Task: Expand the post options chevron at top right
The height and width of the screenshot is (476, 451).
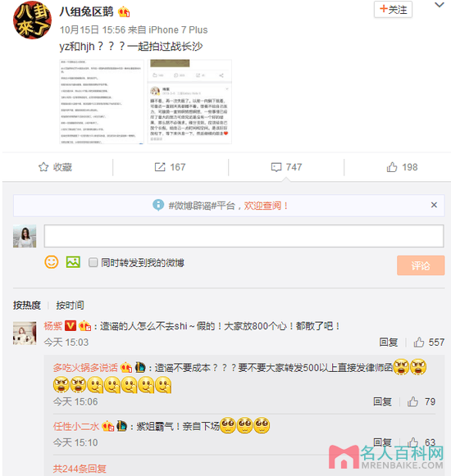Action: pos(440,5)
